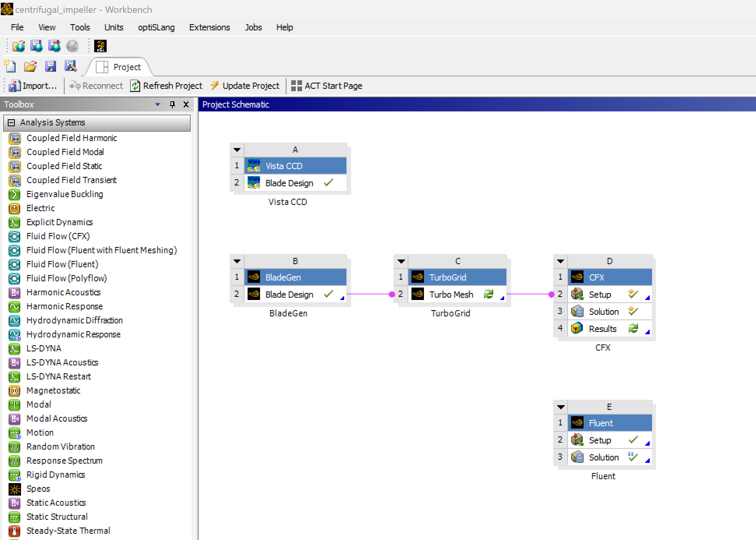Open the Jobs menu
756x540 pixels.
253,27
